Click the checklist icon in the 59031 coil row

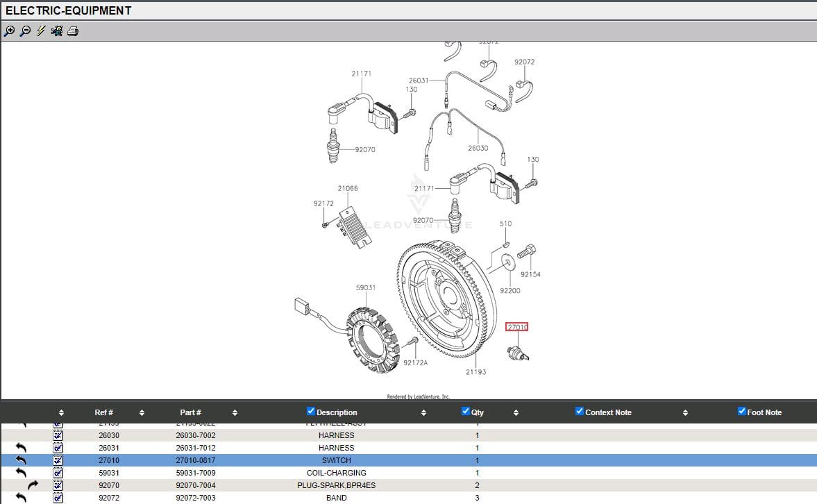click(x=58, y=473)
